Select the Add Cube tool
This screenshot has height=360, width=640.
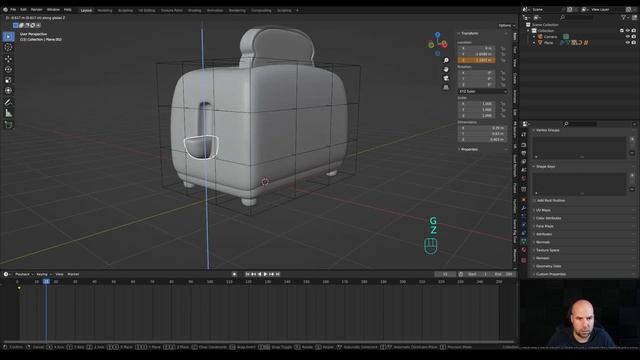[x=8, y=124]
